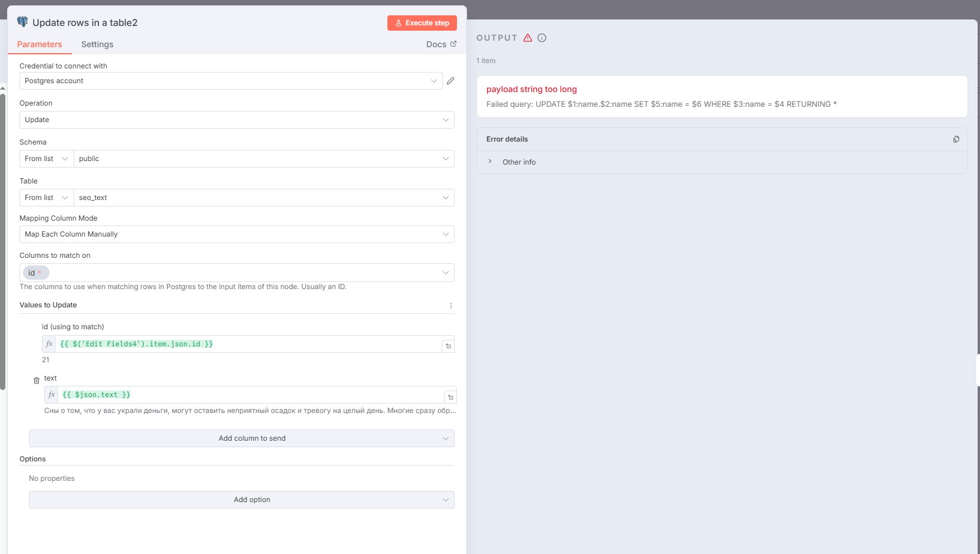The height and width of the screenshot is (554, 980).
Task: Open the Values to Update options menu
Action: coord(451,306)
